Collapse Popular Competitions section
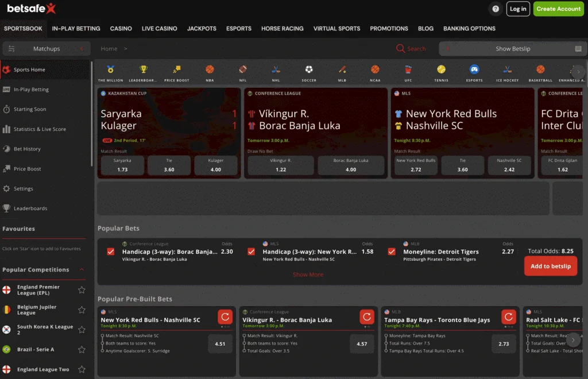The image size is (588, 379). click(82, 269)
